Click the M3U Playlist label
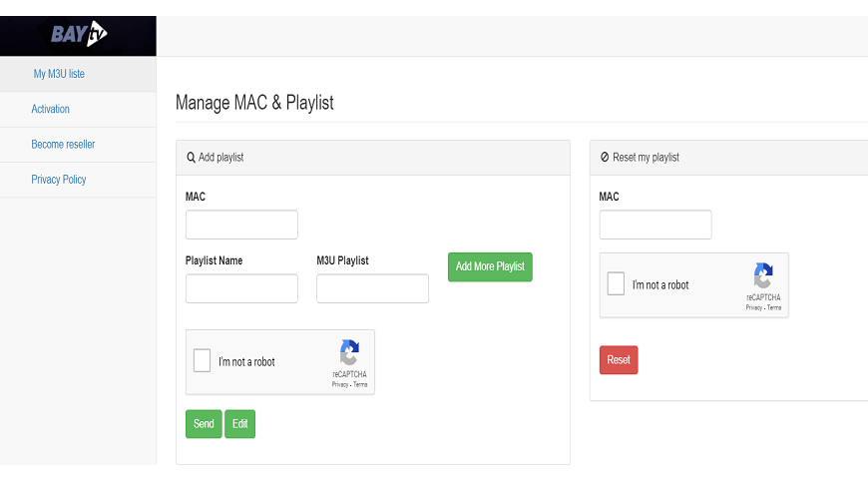 coord(342,260)
